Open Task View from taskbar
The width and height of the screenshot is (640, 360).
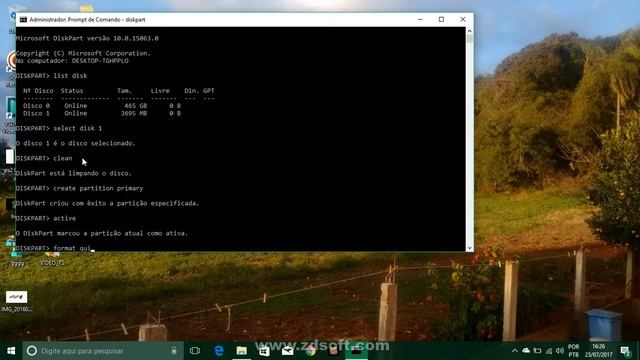click(x=195, y=351)
